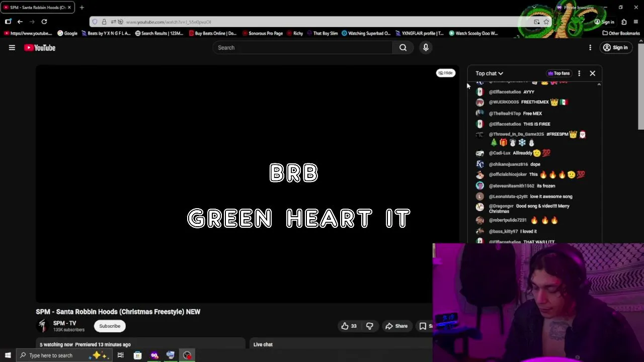Open the That Boy Slim bookmark
Screen dimensions: 644x362
(x=322, y=33)
